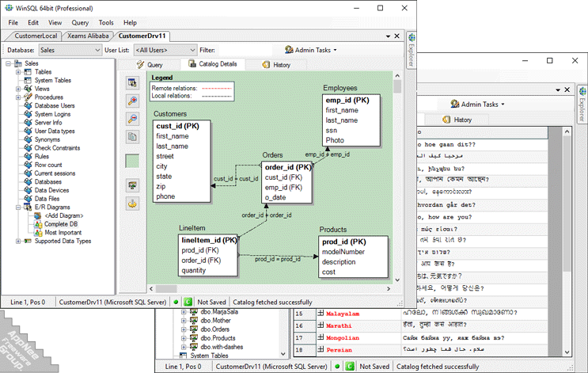Select Database Users in the catalog tree
Screen dimensions: 588x373
pos(55,106)
